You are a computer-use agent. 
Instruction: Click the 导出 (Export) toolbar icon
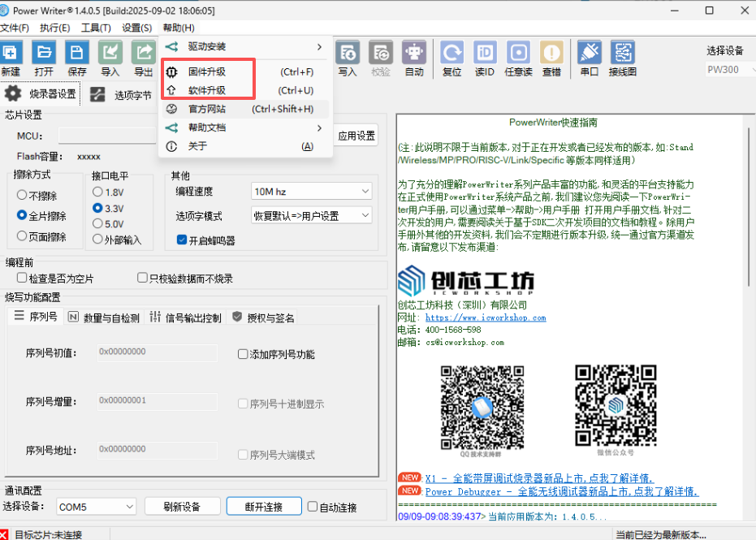click(x=143, y=52)
